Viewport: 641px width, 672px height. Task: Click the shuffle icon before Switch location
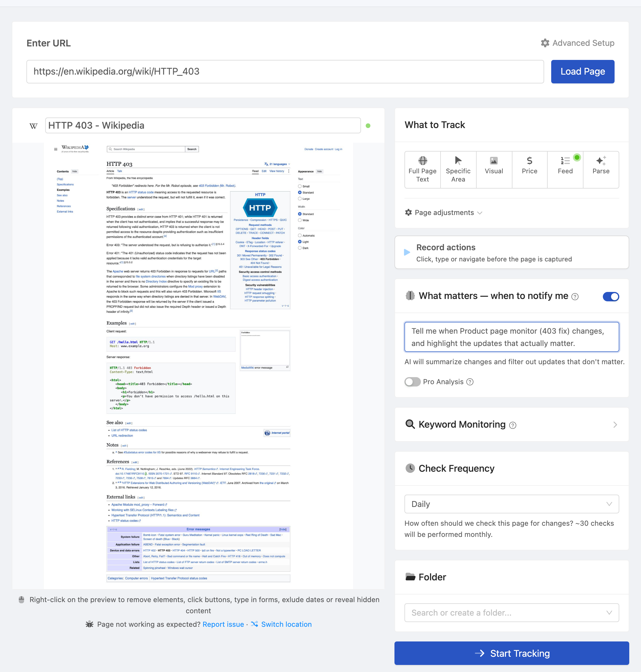[x=254, y=624]
